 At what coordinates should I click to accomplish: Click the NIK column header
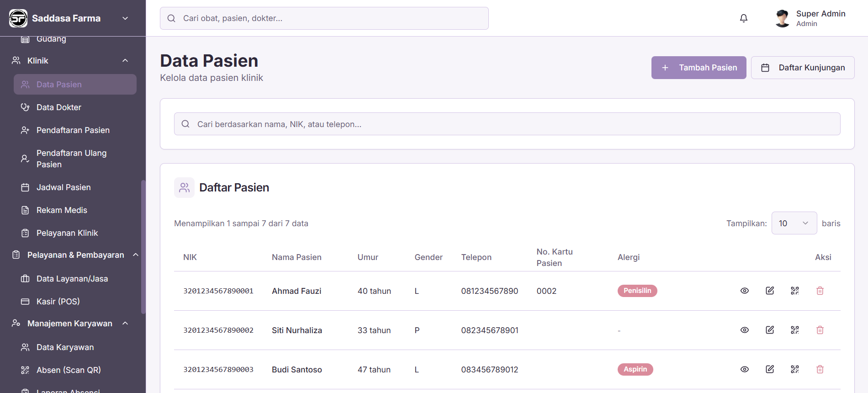click(190, 257)
